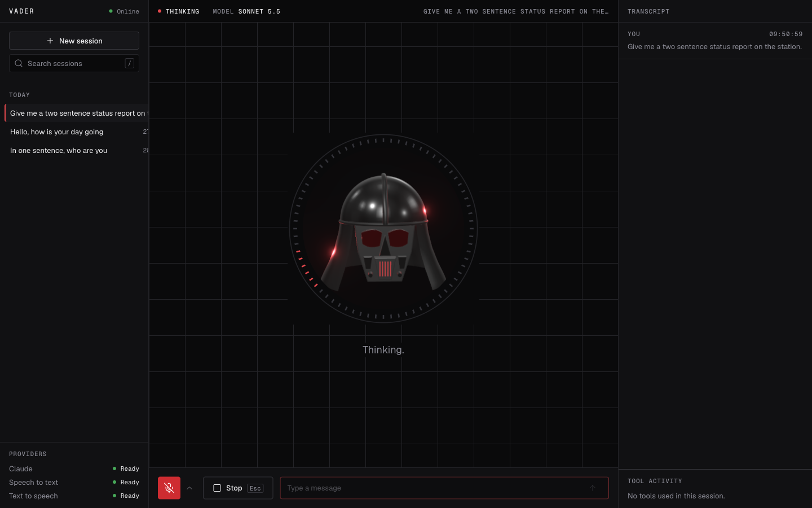This screenshot has width=812, height=508.
Task: Open session Give me a two sentence status report
Action: tap(77, 113)
